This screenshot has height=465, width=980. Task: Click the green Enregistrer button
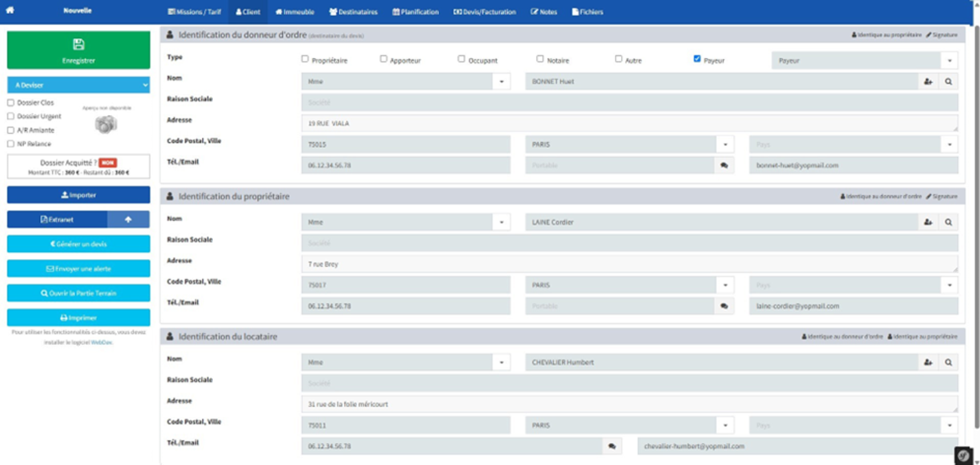point(78,50)
